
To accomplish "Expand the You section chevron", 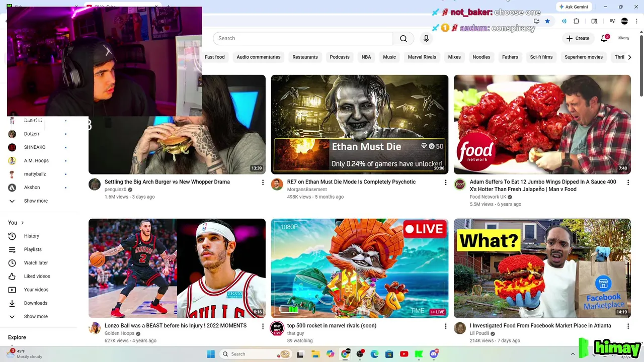I will [x=22, y=223].
